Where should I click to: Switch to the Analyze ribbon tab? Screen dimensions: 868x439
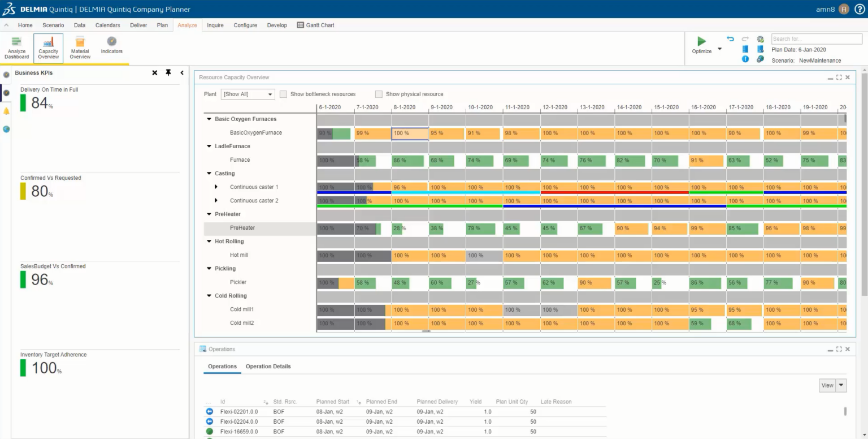coord(187,25)
